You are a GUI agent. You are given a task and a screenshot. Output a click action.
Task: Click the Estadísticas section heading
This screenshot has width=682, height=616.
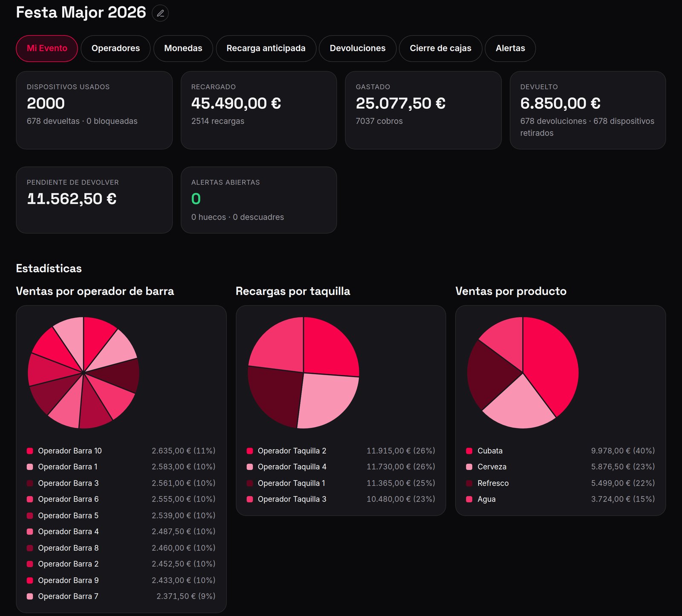[x=49, y=268]
